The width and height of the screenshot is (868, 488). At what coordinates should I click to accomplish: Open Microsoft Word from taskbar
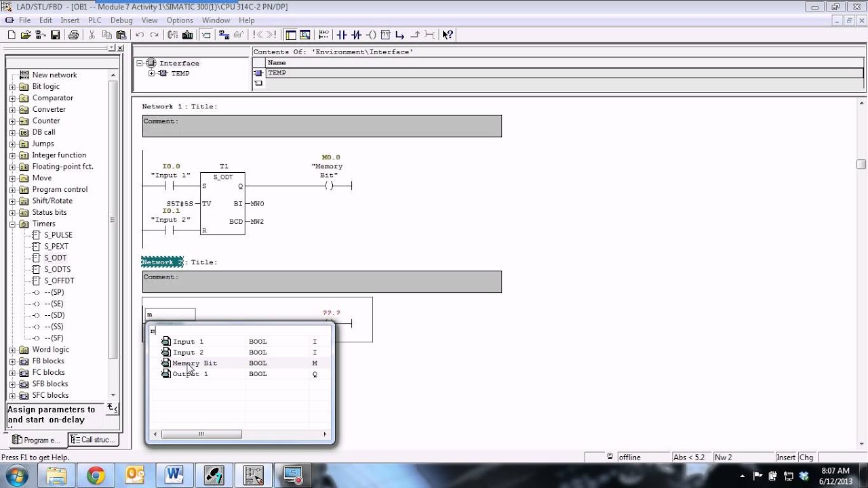[x=174, y=475]
